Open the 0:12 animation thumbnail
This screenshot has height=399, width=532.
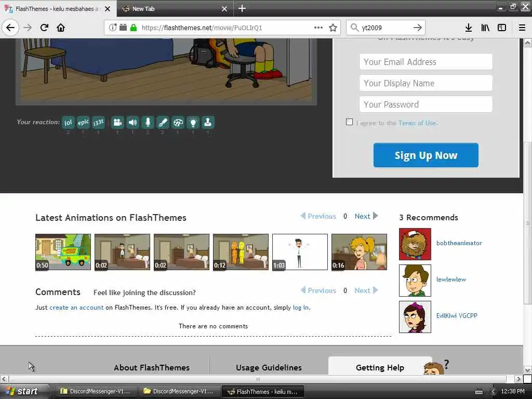241,252
